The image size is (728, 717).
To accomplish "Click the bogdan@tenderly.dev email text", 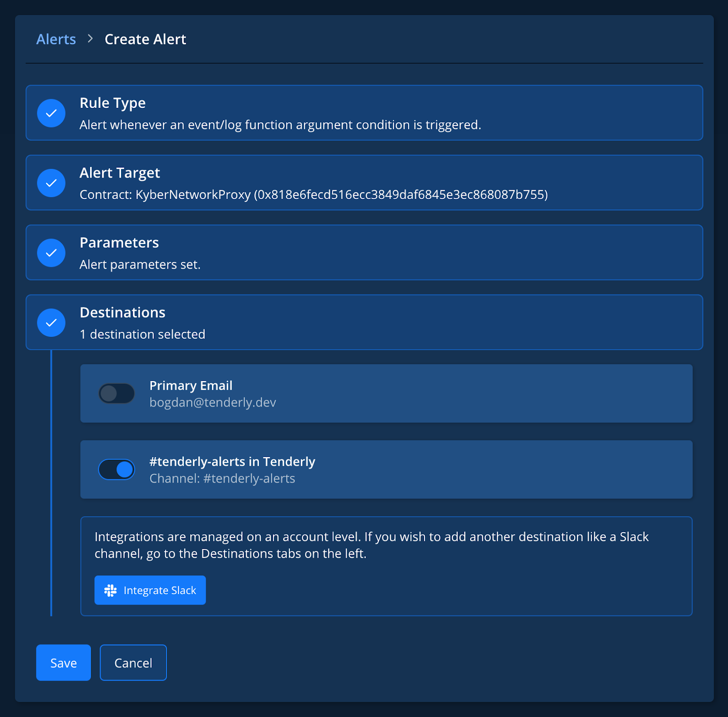I will (x=213, y=402).
